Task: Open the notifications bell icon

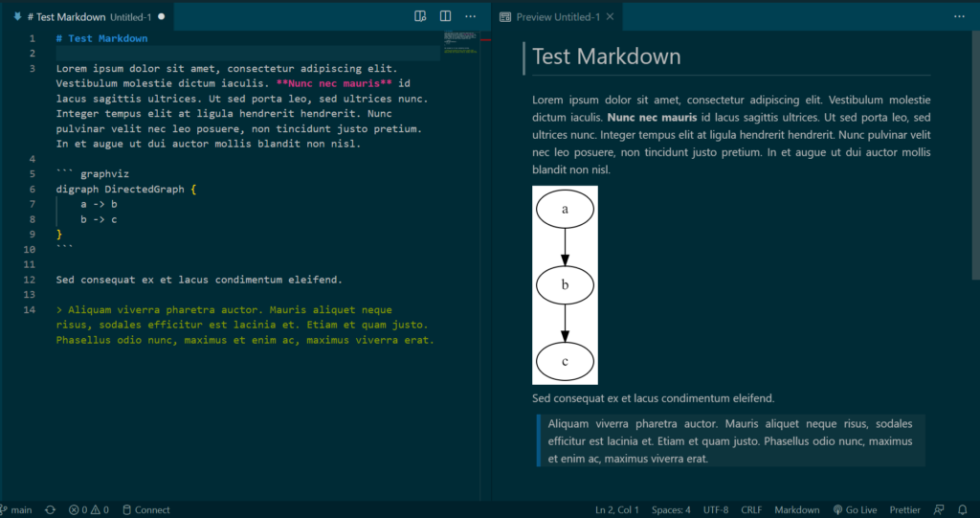Action: pos(963,509)
